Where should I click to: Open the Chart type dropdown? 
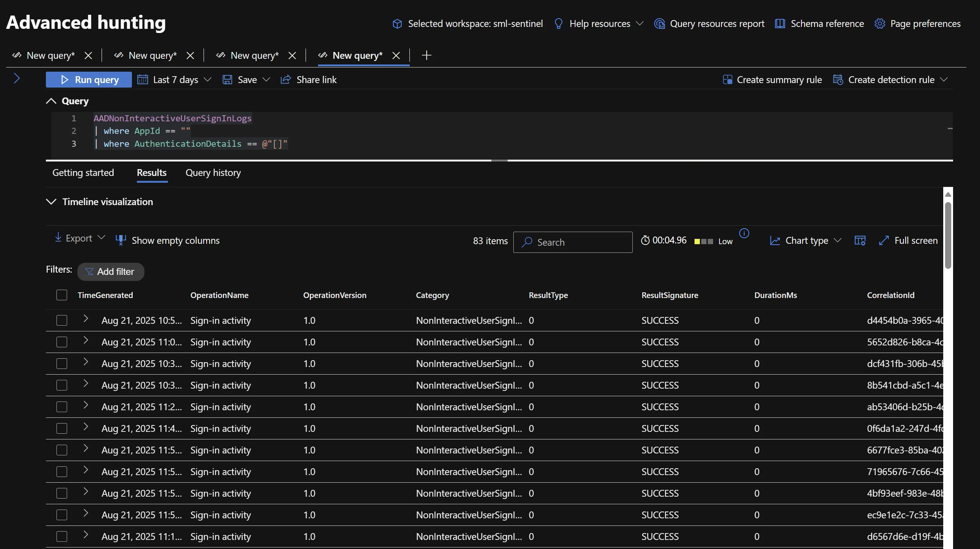(806, 240)
